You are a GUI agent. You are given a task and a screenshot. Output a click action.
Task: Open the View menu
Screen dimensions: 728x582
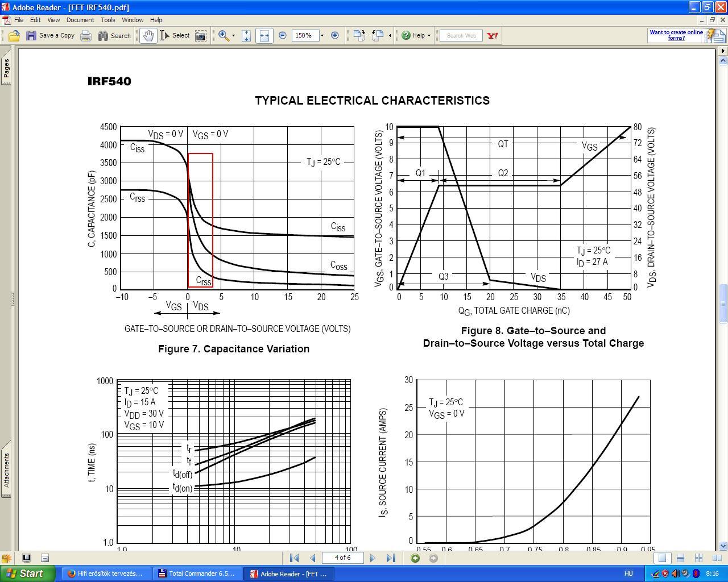53,20
